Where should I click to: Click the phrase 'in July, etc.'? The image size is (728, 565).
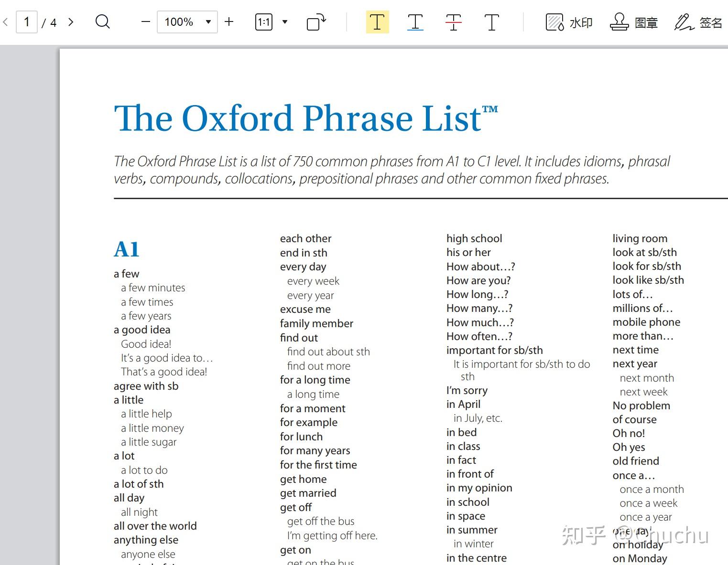[x=478, y=418]
